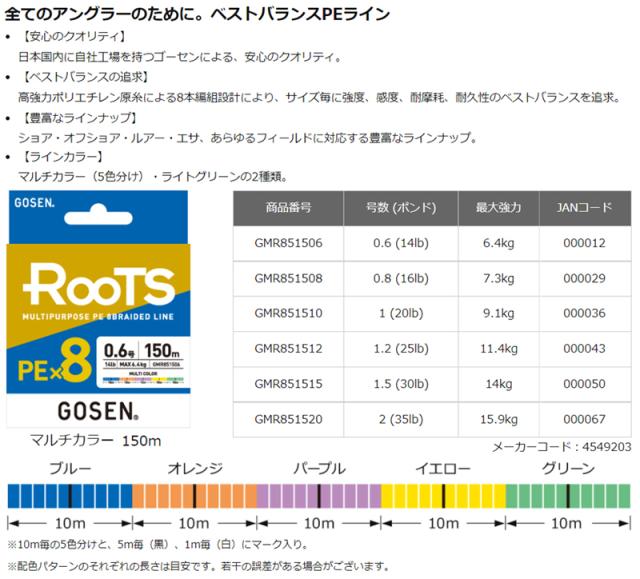The image size is (640, 579).
Task: Click the GOSEN logo at package bottom
Action: click(x=98, y=411)
